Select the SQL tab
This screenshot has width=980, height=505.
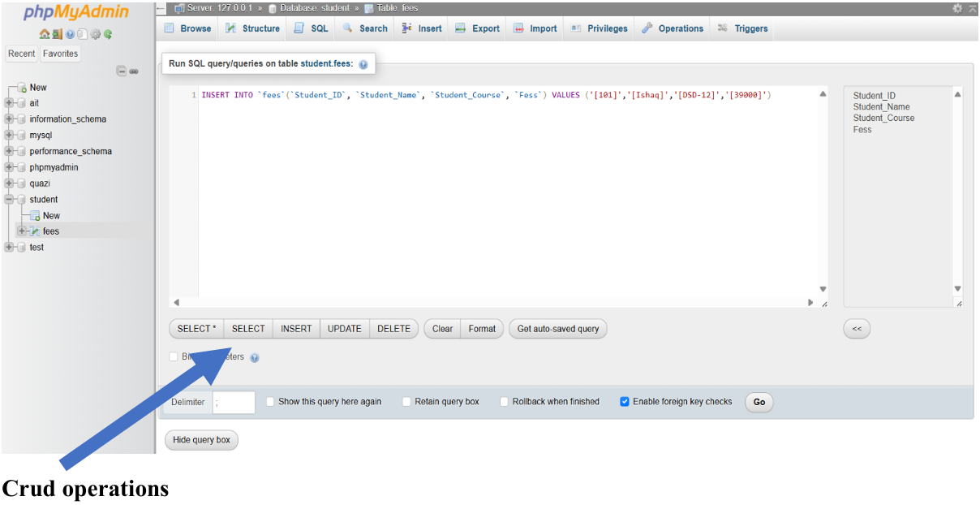click(311, 28)
